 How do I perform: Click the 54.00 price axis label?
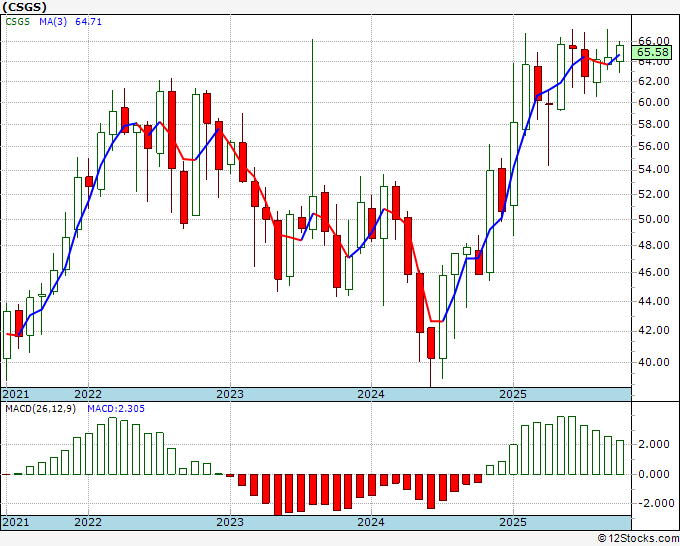(654, 169)
